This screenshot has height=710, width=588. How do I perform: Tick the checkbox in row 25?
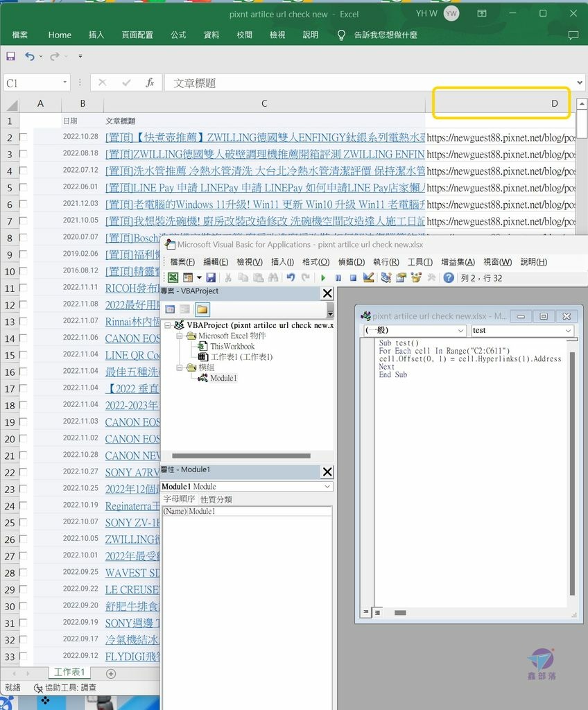pos(23,522)
